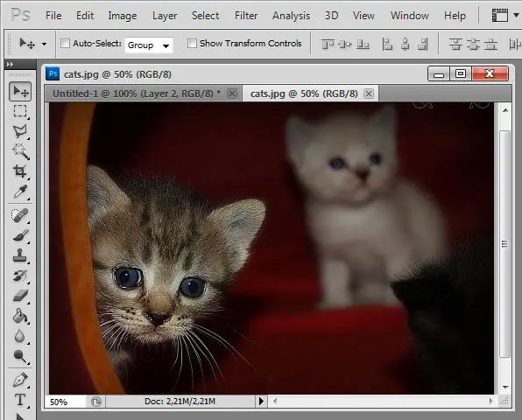
Task: Select the Crop tool
Action: [x=20, y=171]
